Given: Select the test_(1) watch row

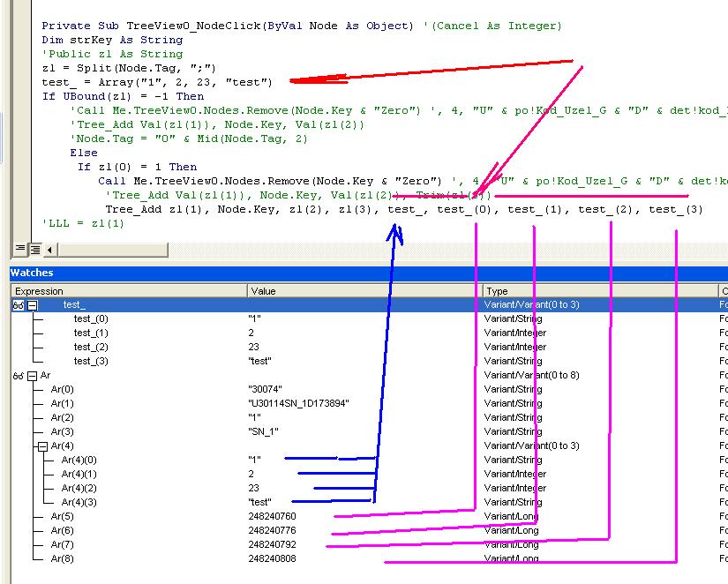Looking at the screenshot, I should [x=369, y=333].
